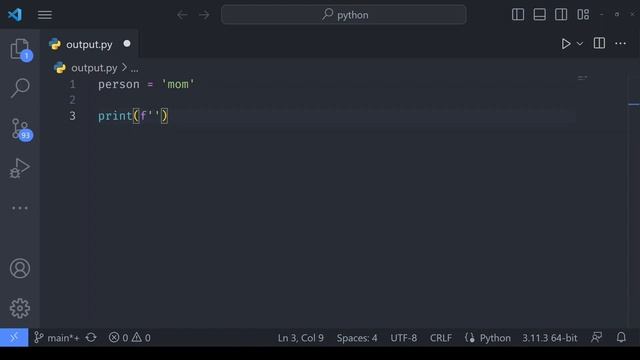Click the feedback icon in status bar

(x=596, y=338)
